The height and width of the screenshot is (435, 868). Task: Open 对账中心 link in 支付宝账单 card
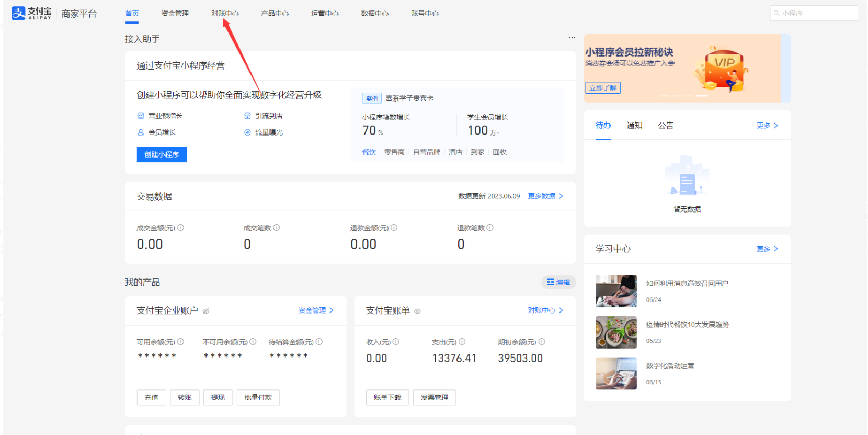coord(545,310)
